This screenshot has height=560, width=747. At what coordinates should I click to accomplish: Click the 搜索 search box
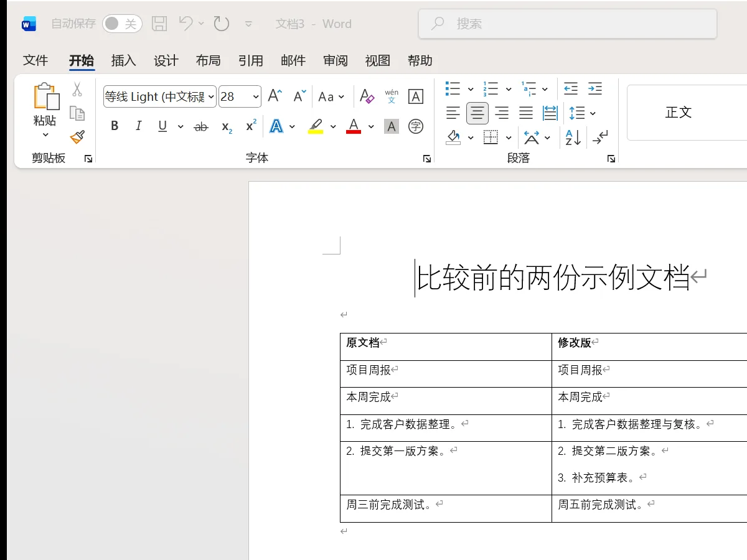coord(568,24)
